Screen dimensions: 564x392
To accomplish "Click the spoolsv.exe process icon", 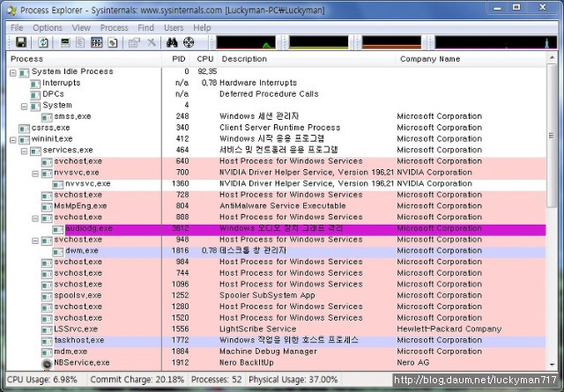I will (47, 296).
